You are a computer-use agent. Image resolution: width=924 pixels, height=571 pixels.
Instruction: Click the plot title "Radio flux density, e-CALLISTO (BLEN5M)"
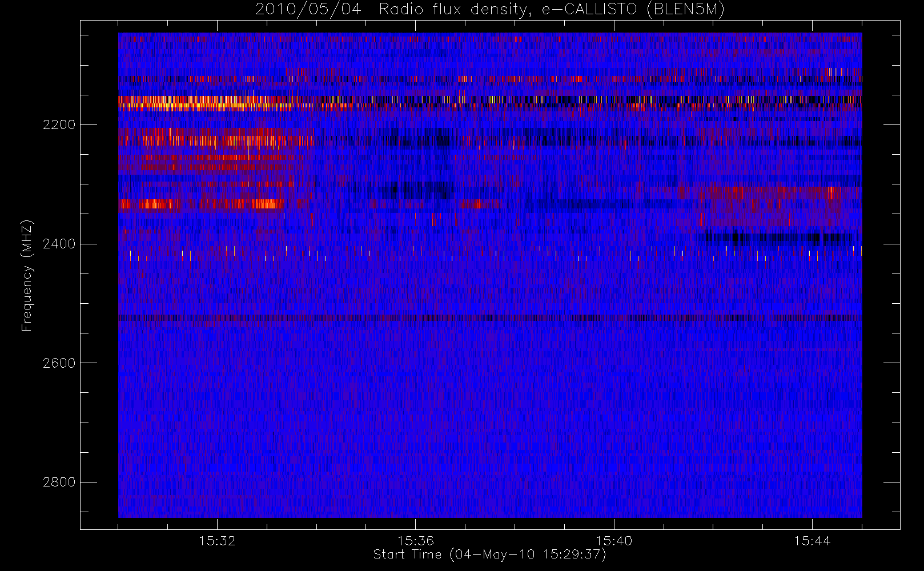click(552, 10)
